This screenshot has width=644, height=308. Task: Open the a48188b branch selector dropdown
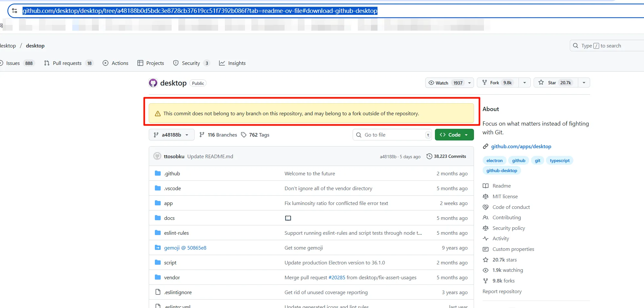point(171,135)
